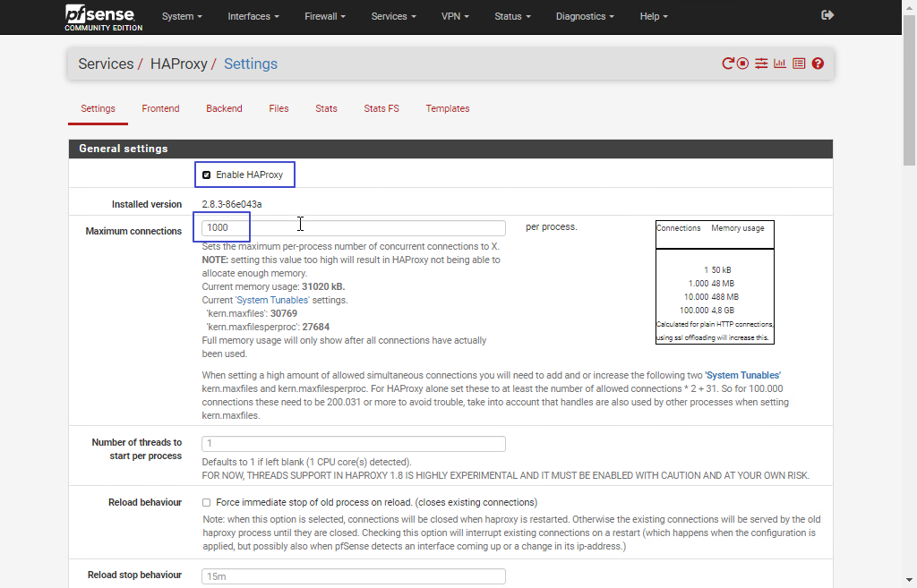Viewport: 917px width, 588px height.
Task: Stop HAProxy service using stop icon
Action: [x=742, y=64]
